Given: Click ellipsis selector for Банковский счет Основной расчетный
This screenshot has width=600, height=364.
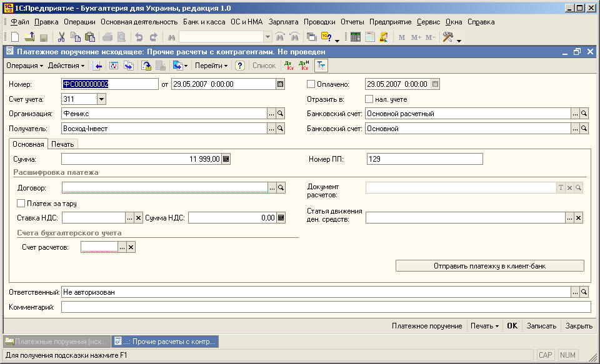Looking at the screenshot, I should point(575,114).
